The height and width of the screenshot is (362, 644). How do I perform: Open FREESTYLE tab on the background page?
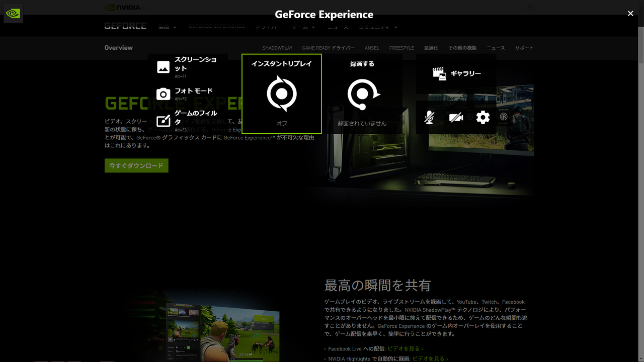click(x=401, y=48)
